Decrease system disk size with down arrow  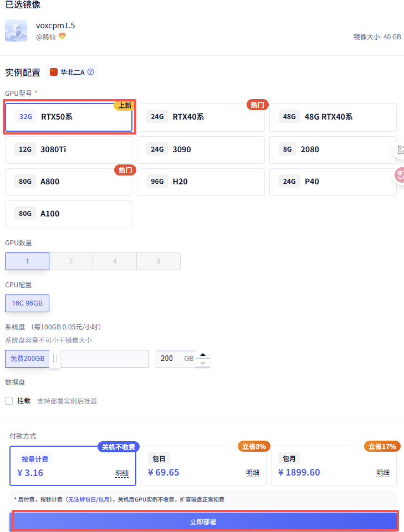click(203, 363)
